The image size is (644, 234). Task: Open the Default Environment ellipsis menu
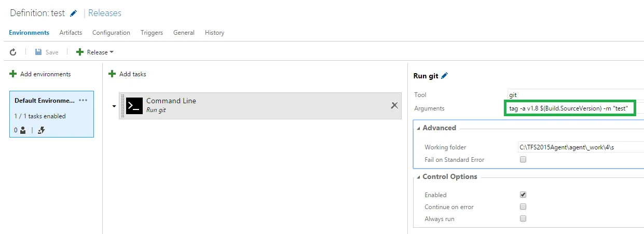[x=83, y=100]
